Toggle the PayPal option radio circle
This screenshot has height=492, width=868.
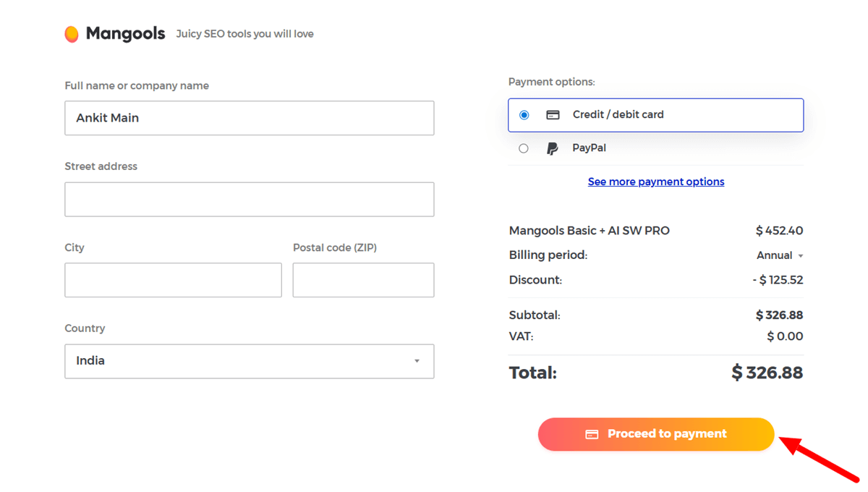tap(524, 148)
